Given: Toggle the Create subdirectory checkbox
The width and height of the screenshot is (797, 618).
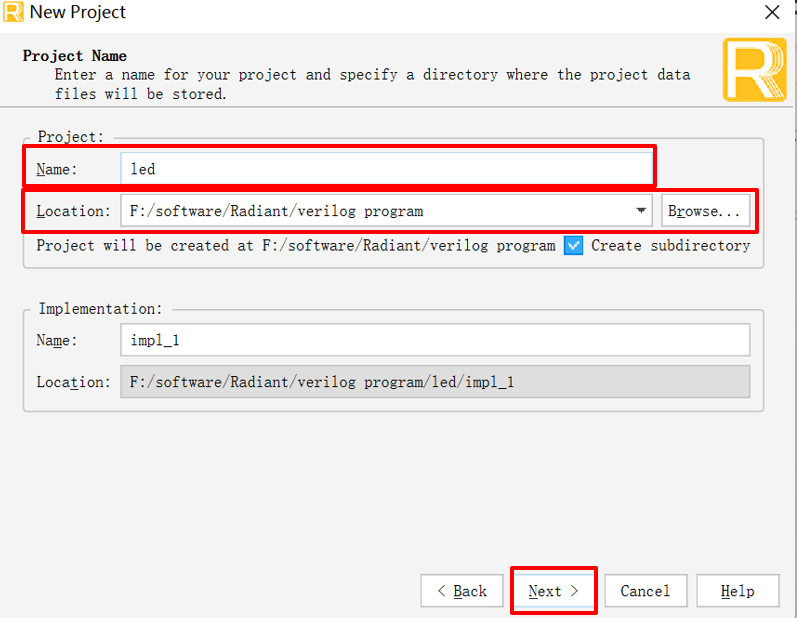Looking at the screenshot, I should (x=573, y=246).
